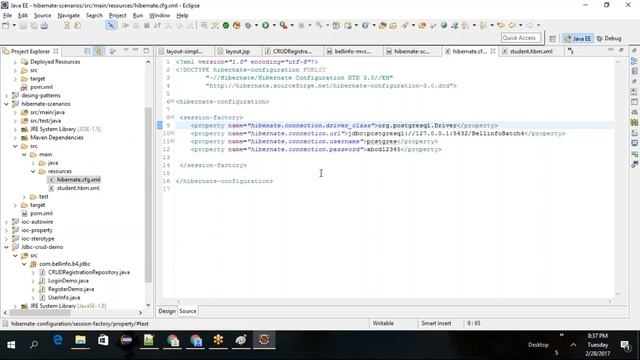
Task: Expand Maven Dependencies node
Action: coord(16,138)
